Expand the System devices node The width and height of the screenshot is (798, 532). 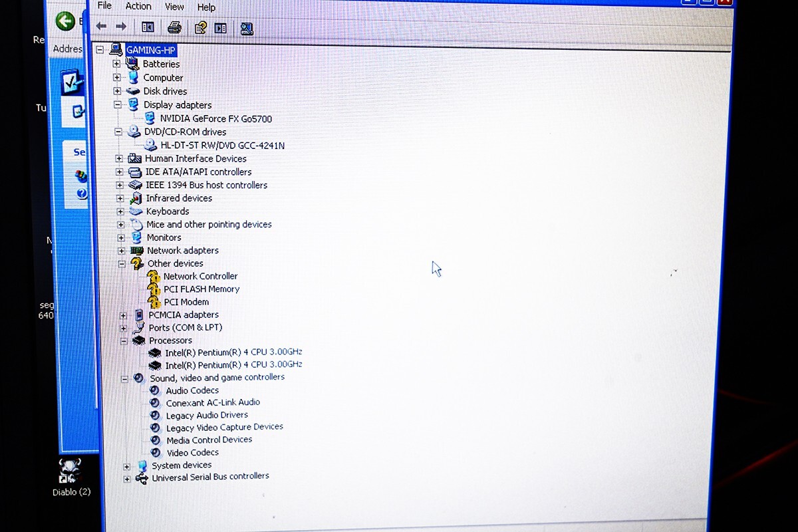pos(126,467)
